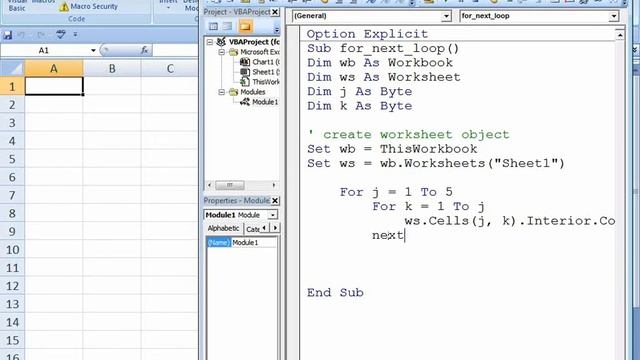
Task: Open Macro Security settings
Action: 94,7
